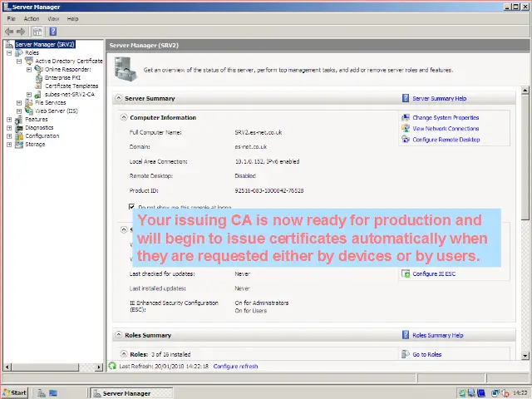This screenshot has height=399, width=532.
Task: Collapse the Roles Summary section
Action: click(x=118, y=335)
